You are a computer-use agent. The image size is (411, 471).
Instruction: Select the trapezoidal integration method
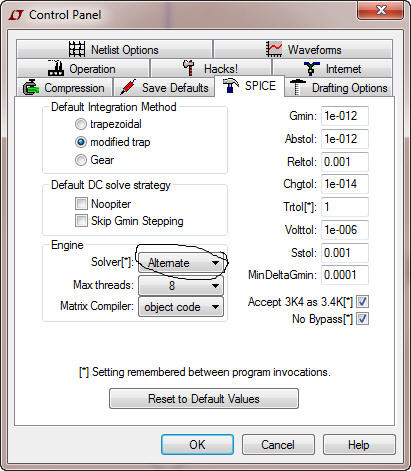click(81, 124)
